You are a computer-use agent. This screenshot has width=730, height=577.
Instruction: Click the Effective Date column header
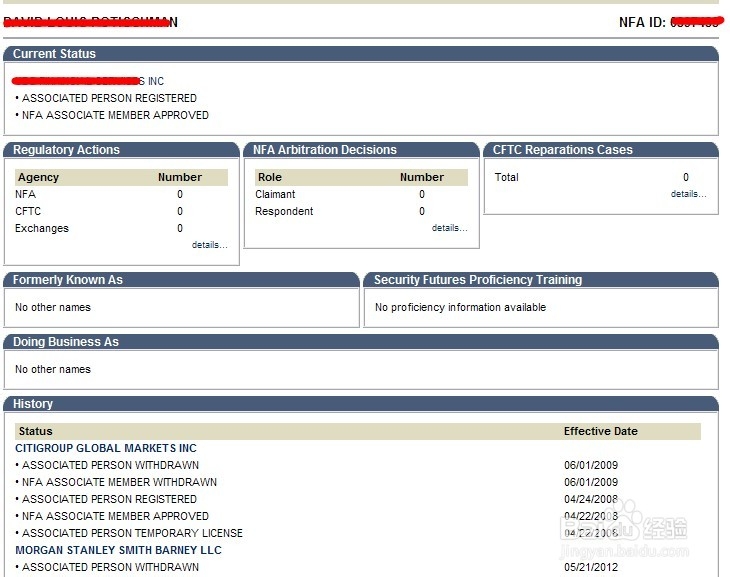pyautogui.click(x=601, y=431)
